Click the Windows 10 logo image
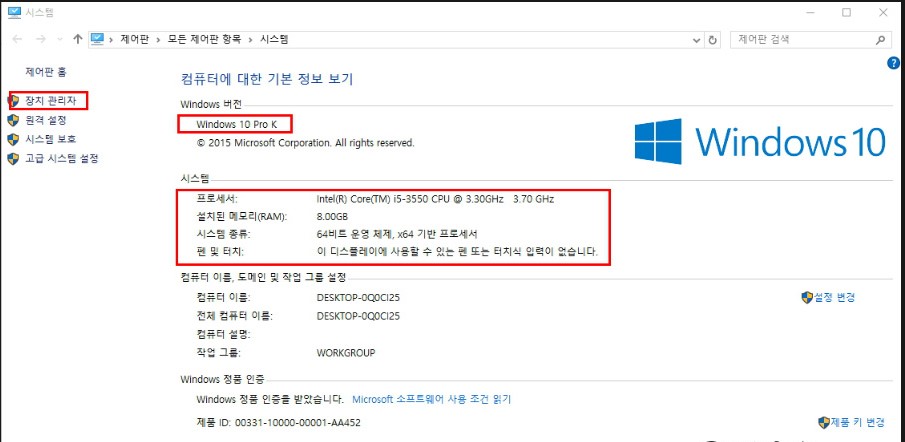Image resolution: width=905 pixels, height=442 pixels. [760, 141]
